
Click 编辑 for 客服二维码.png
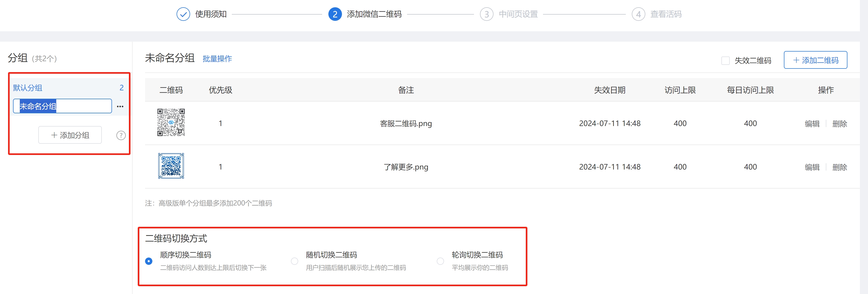click(x=812, y=124)
